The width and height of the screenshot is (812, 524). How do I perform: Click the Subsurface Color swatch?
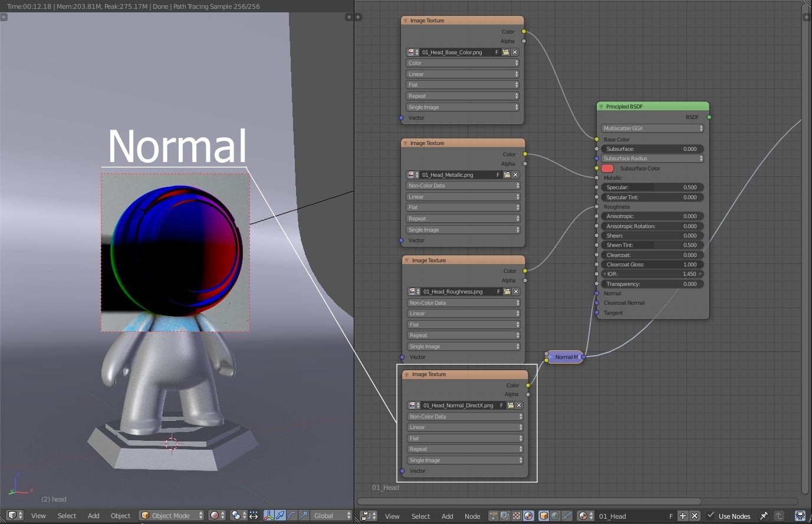pyautogui.click(x=607, y=169)
